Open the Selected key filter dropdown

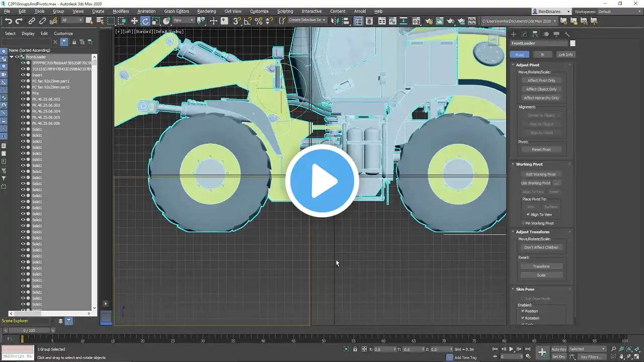pyautogui.click(x=587, y=349)
